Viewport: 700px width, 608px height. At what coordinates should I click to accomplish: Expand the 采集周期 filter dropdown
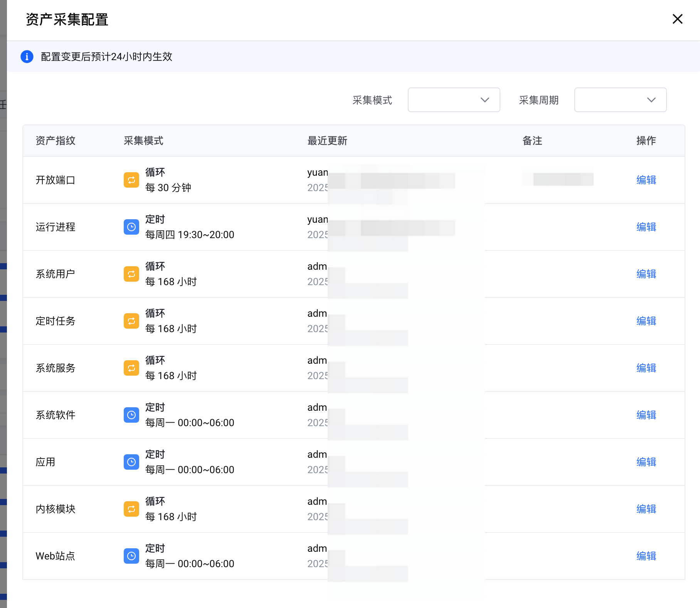(620, 100)
